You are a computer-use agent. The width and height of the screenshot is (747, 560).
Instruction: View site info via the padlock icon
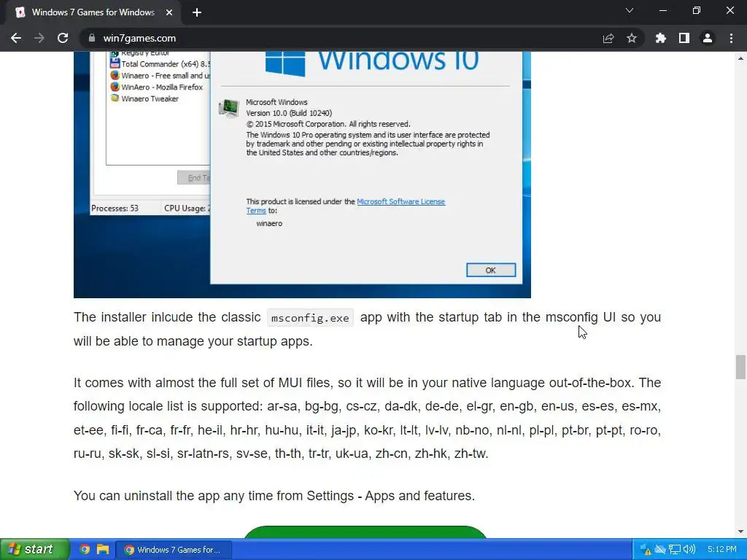pos(92,38)
